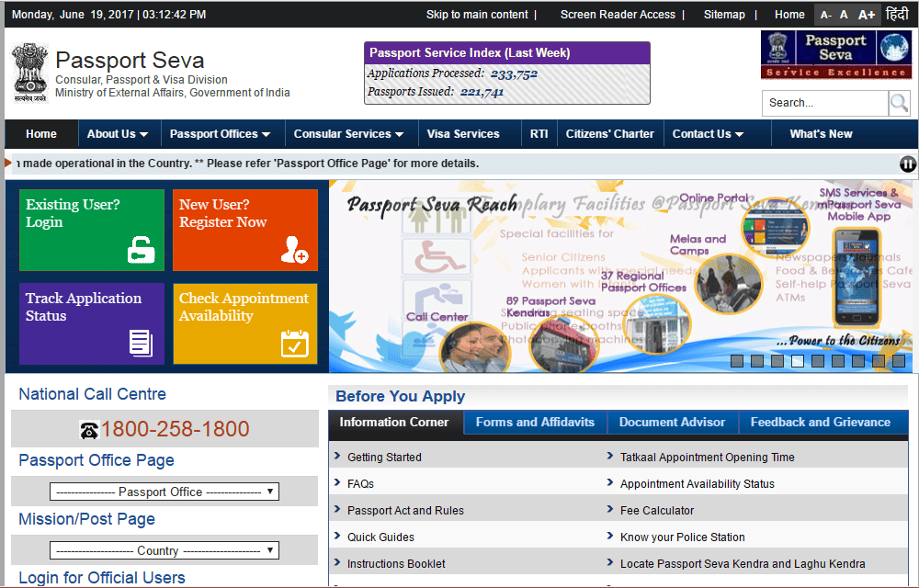Click the national emblem Passport Seva logo
This screenshot has height=588, width=919.
tap(29, 73)
